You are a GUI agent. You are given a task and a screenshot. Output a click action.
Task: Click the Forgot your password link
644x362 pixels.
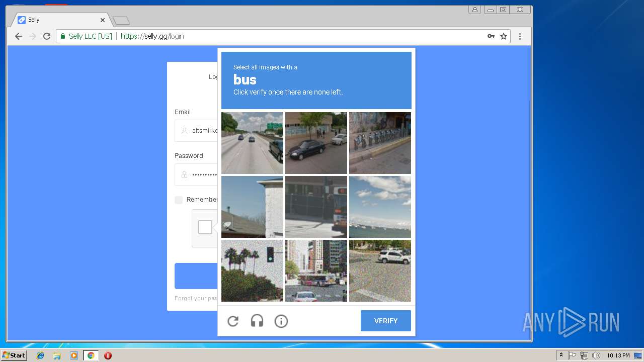(x=196, y=298)
